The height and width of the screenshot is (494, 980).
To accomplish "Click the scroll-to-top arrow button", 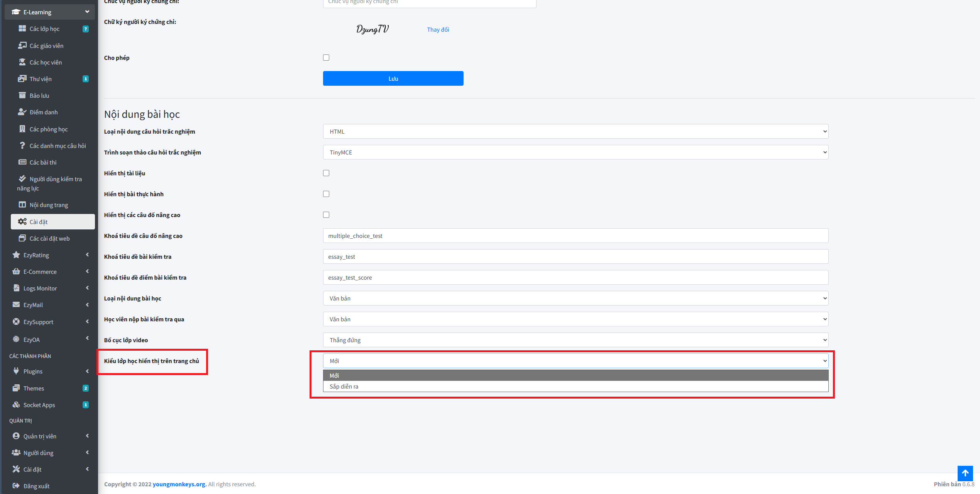I will [x=965, y=473].
